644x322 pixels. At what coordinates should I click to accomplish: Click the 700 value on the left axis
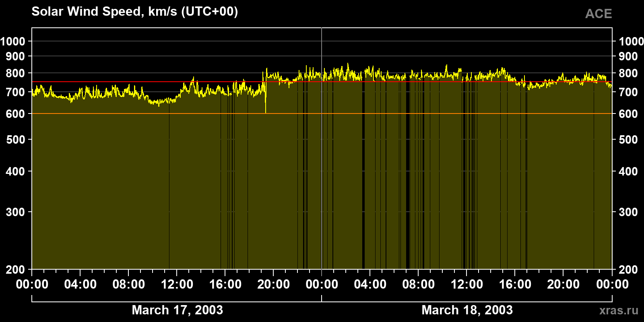click(x=16, y=92)
